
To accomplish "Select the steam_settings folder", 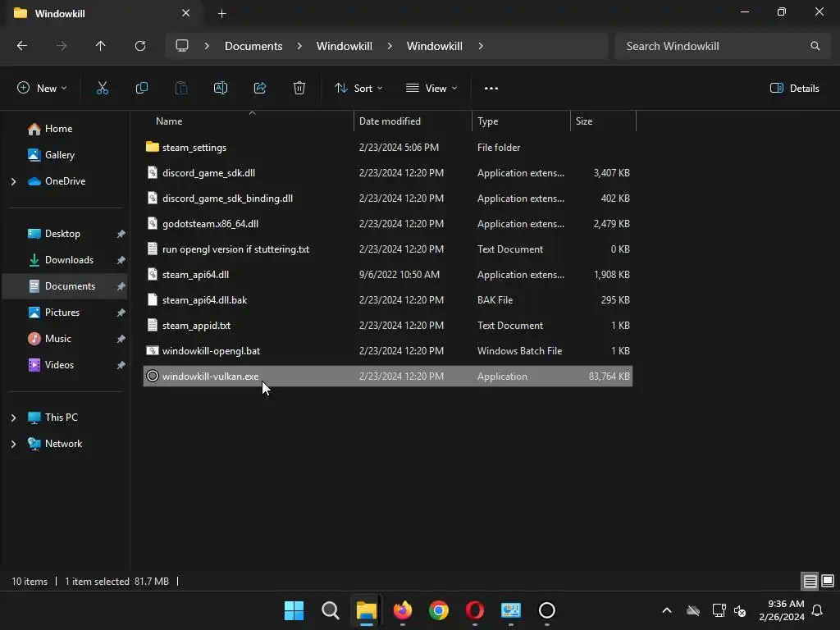I will point(388,148).
